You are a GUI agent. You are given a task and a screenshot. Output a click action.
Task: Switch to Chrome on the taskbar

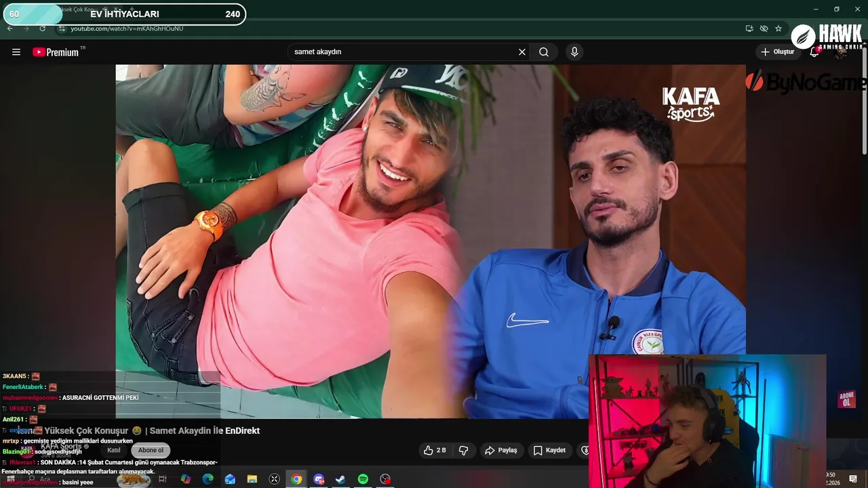pyautogui.click(x=296, y=479)
